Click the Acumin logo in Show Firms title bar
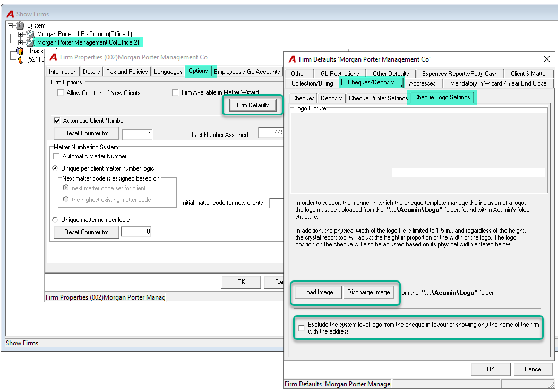558x392 pixels. pos(10,14)
